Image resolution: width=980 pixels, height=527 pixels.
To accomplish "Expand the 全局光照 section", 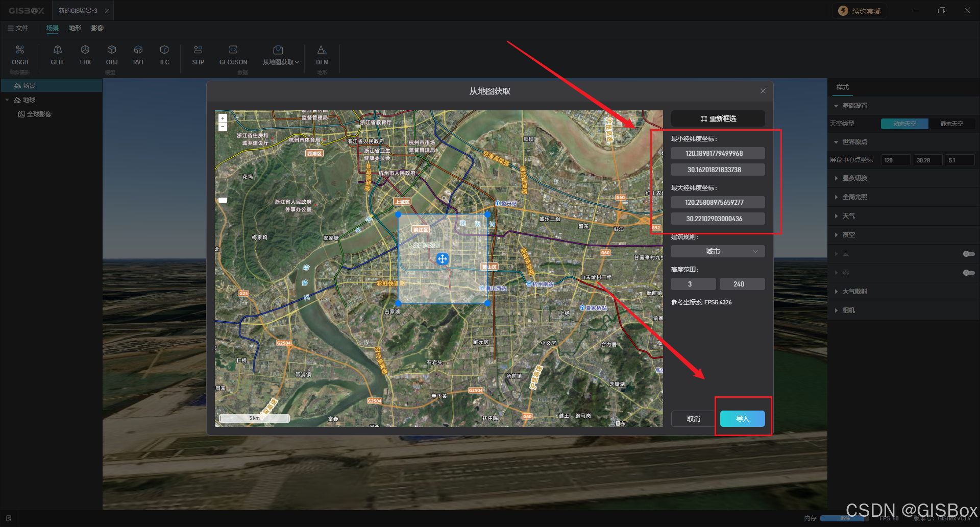I will (836, 197).
